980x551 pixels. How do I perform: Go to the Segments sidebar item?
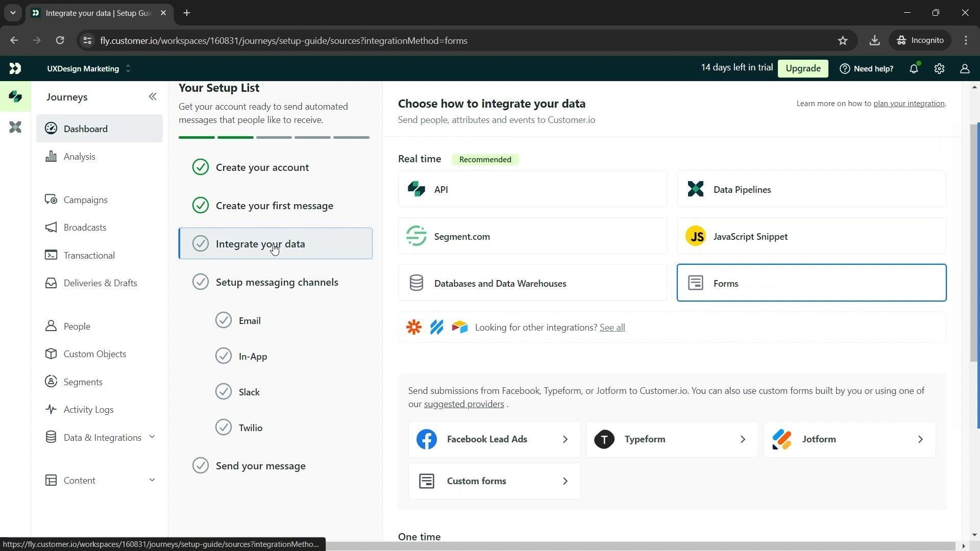click(83, 382)
